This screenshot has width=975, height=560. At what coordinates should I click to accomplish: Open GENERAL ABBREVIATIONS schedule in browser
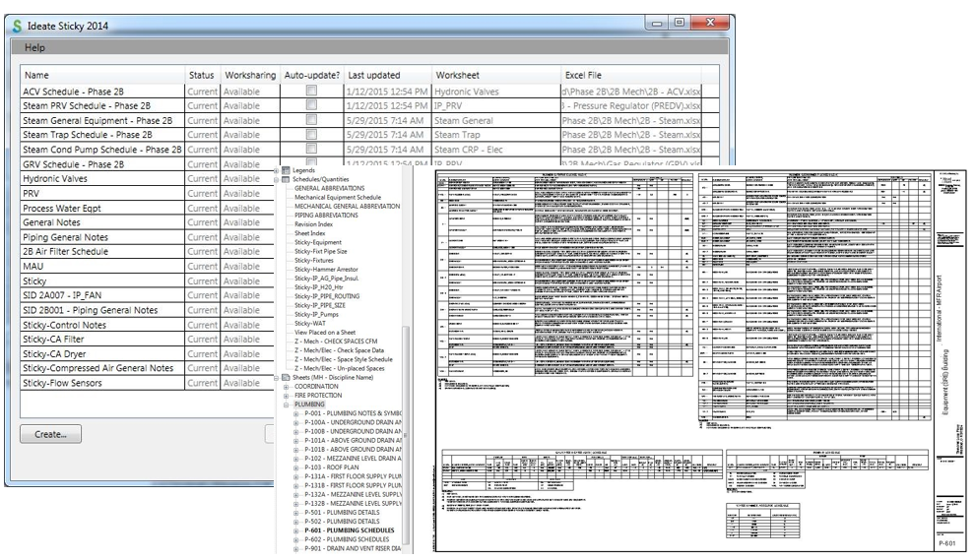pos(330,188)
